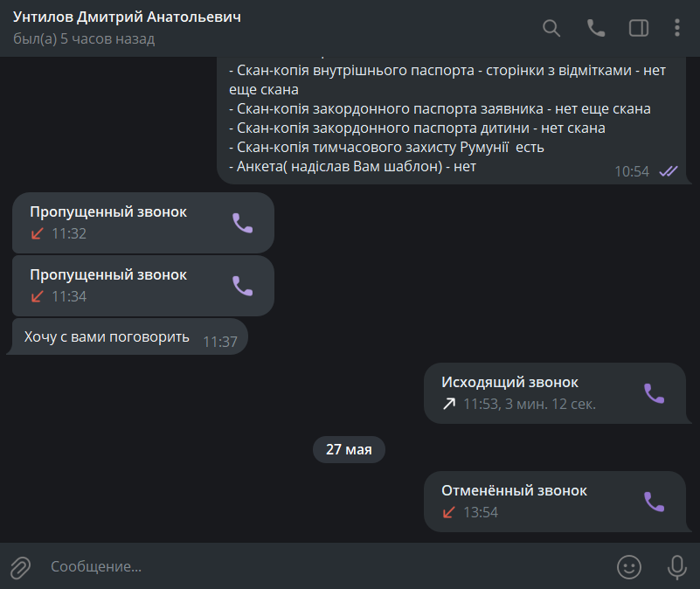This screenshot has height=589, width=700.
Task: Redial from the outgoing call at 11:53
Action: coord(654,393)
